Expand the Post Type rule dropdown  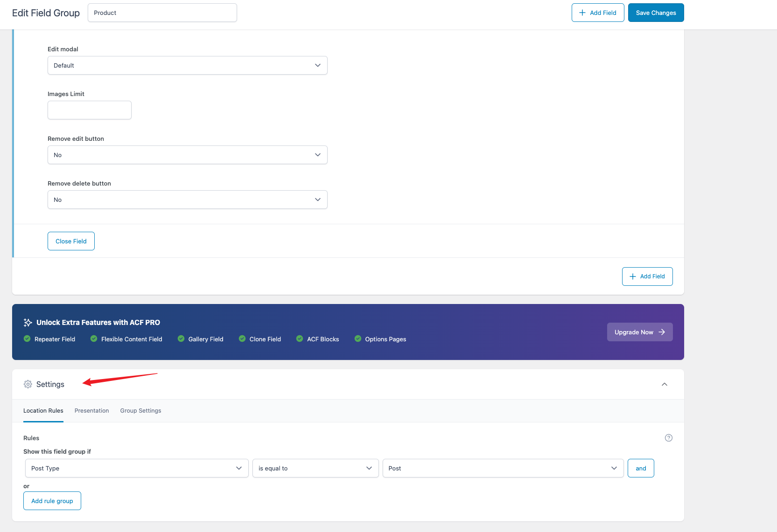136,468
